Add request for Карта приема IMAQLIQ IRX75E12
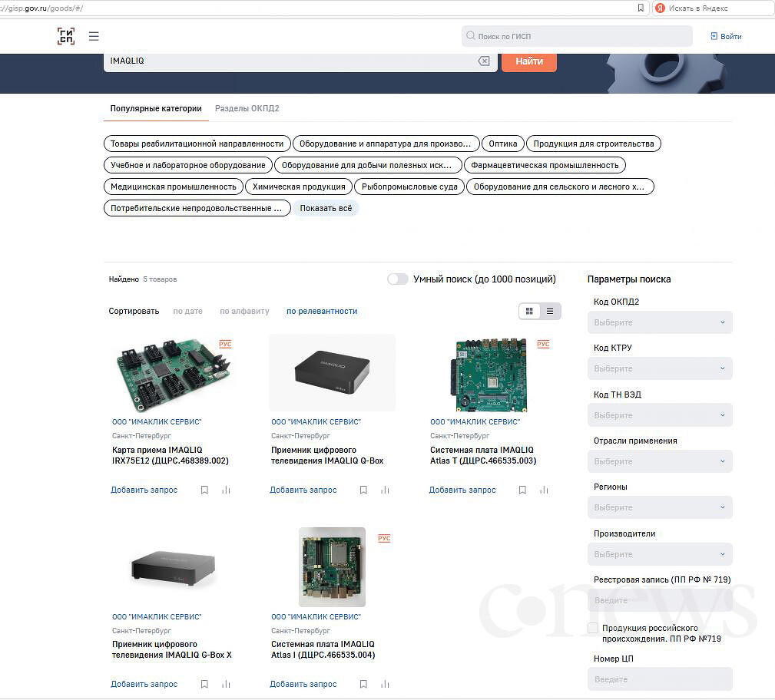775x700 pixels. point(144,490)
